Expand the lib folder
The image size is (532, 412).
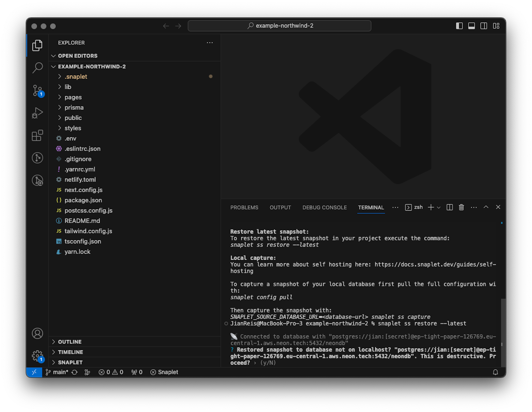pos(135,87)
